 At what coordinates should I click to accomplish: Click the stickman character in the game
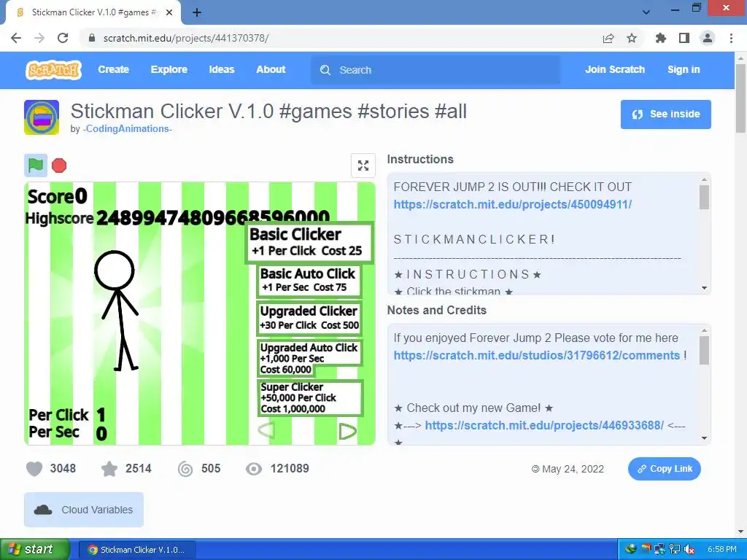pos(117,311)
